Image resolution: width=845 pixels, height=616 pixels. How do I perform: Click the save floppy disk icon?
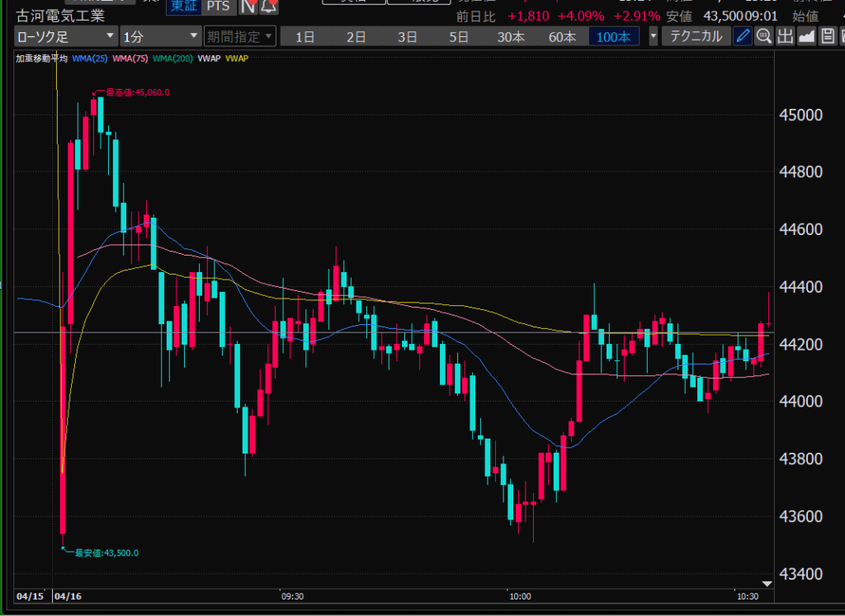tap(825, 36)
